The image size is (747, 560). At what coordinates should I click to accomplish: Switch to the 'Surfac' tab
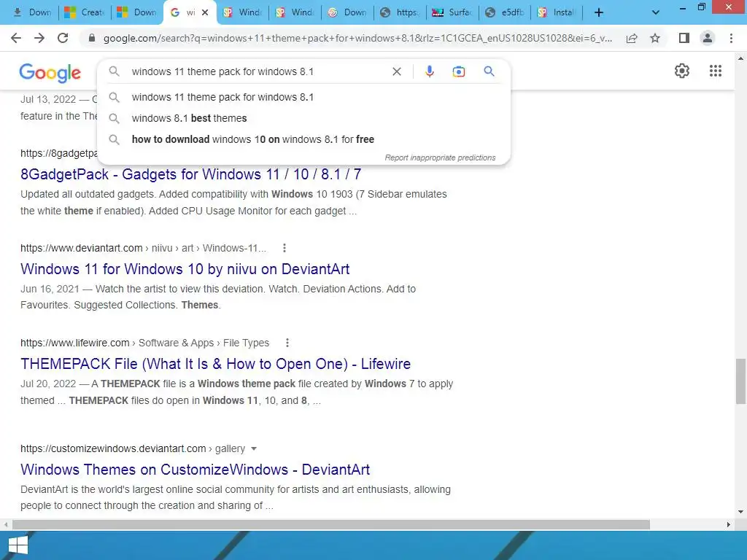coord(452,12)
